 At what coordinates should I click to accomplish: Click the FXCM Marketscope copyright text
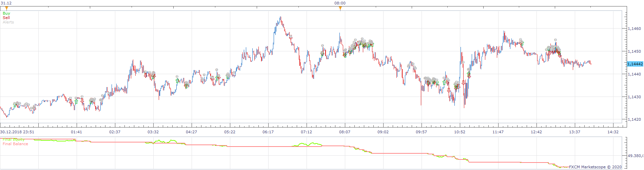click(x=595, y=167)
